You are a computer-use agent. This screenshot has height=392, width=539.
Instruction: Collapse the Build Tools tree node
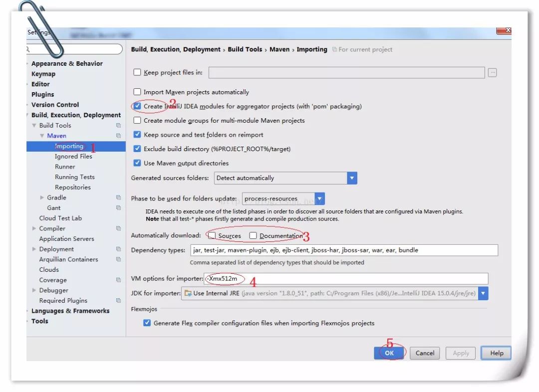click(x=34, y=125)
